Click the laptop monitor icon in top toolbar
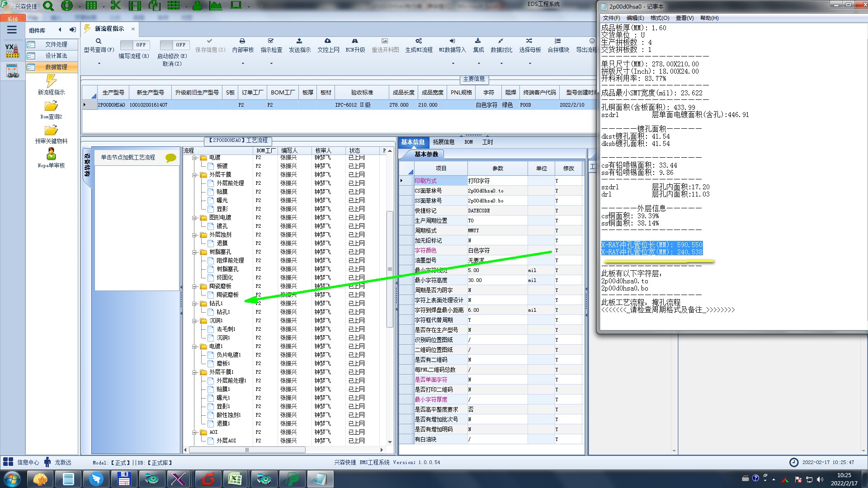The height and width of the screenshot is (488, 868). [x=236, y=5]
